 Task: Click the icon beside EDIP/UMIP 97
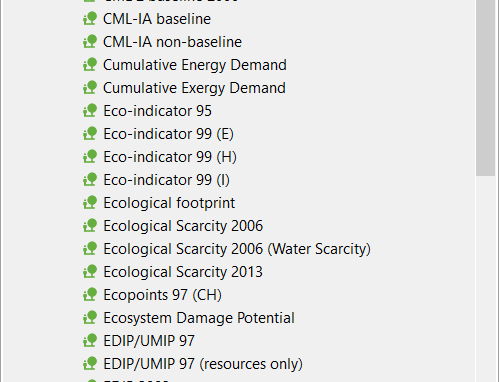point(90,341)
